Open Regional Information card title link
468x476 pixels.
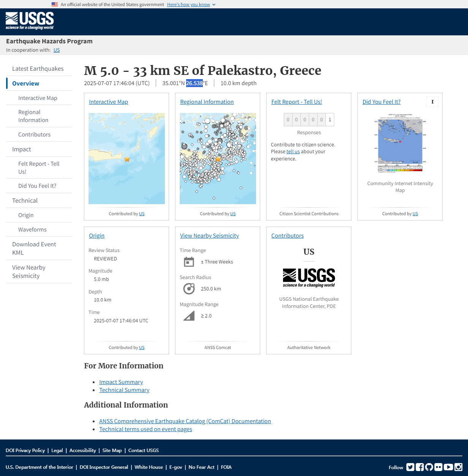[x=207, y=102]
